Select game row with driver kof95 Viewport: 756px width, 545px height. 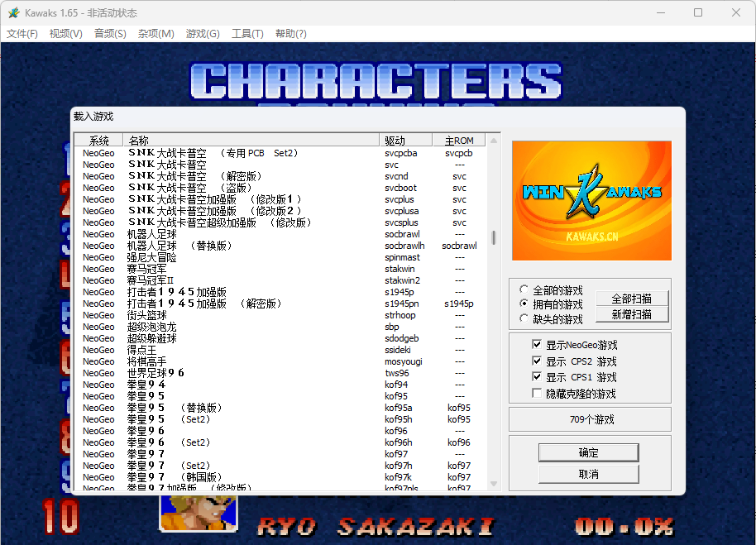[280, 396]
